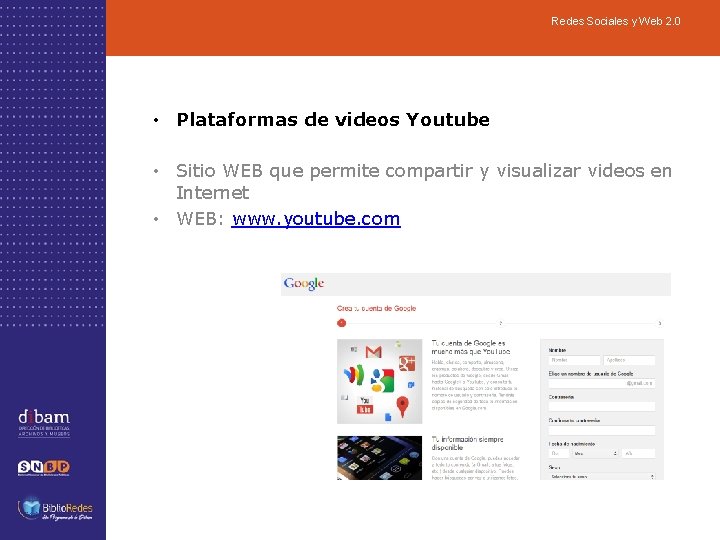
Task: Open the www.youtube.com hyperlink
Action: (316, 219)
